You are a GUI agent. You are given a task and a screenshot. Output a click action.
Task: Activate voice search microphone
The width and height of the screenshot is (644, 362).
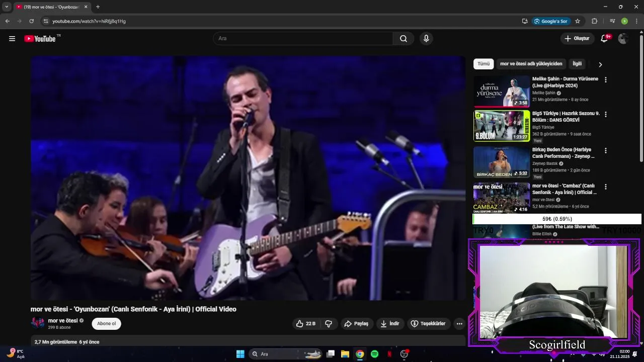(426, 39)
